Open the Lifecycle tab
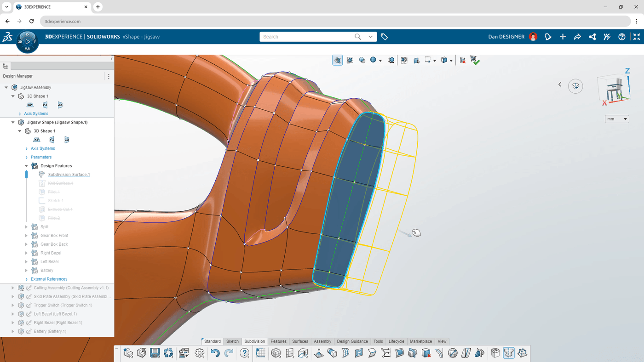This screenshot has height=362, width=644. coord(396,341)
